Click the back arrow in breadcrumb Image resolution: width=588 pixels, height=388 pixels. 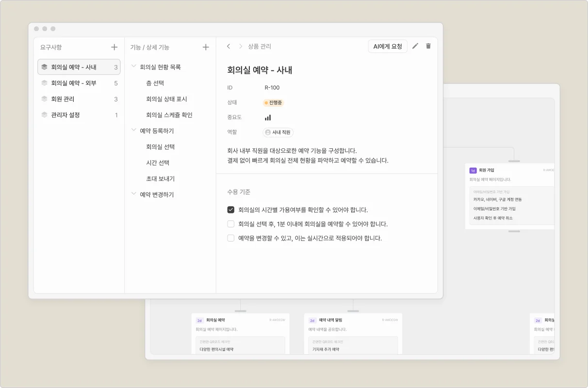point(229,47)
